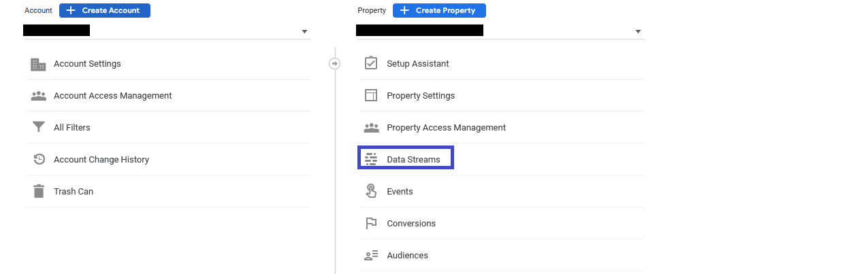Go to Account Access Management

click(x=168, y=96)
